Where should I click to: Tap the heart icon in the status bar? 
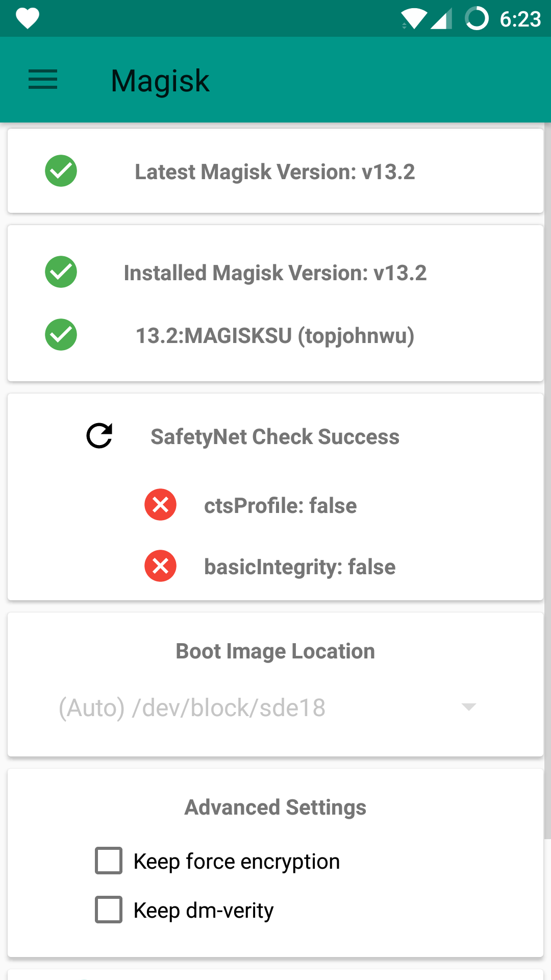tap(27, 18)
